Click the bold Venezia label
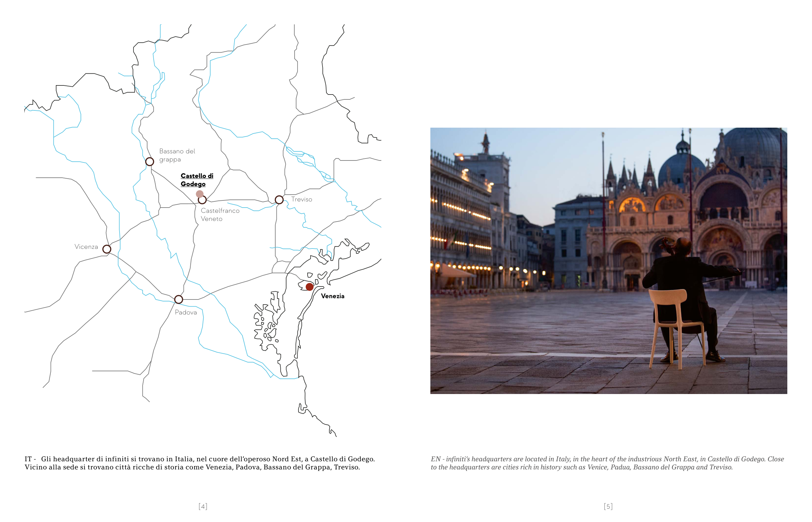The image size is (812, 522). [333, 296]
